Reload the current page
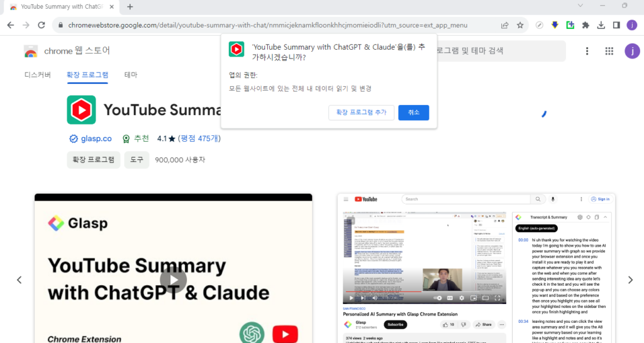The image size is (644, 343). point(42,25)
